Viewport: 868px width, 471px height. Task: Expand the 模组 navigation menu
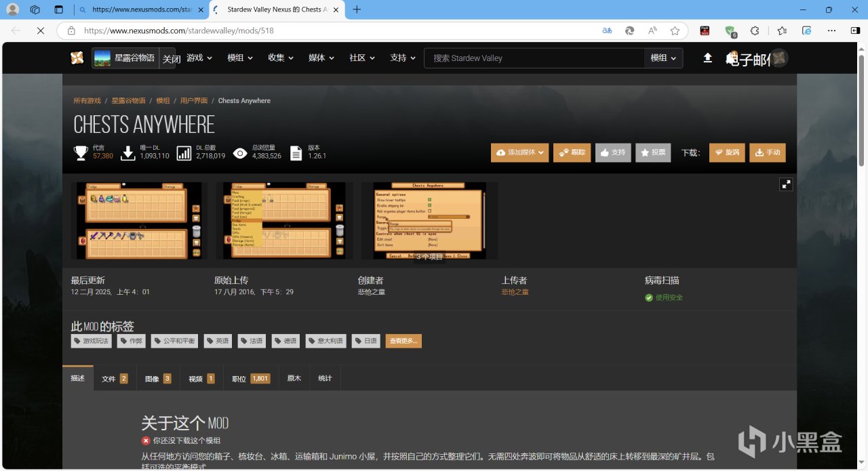[x=240, y=58]
